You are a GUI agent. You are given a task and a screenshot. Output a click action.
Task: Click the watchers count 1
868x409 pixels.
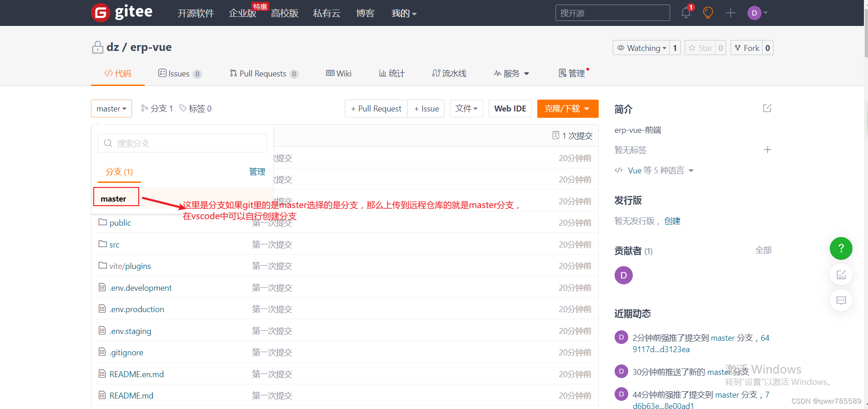tap(675, 48)
